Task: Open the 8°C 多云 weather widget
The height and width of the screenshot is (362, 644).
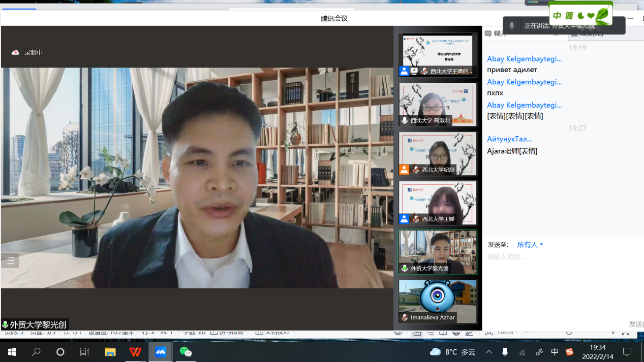Action: coord(453,352)
